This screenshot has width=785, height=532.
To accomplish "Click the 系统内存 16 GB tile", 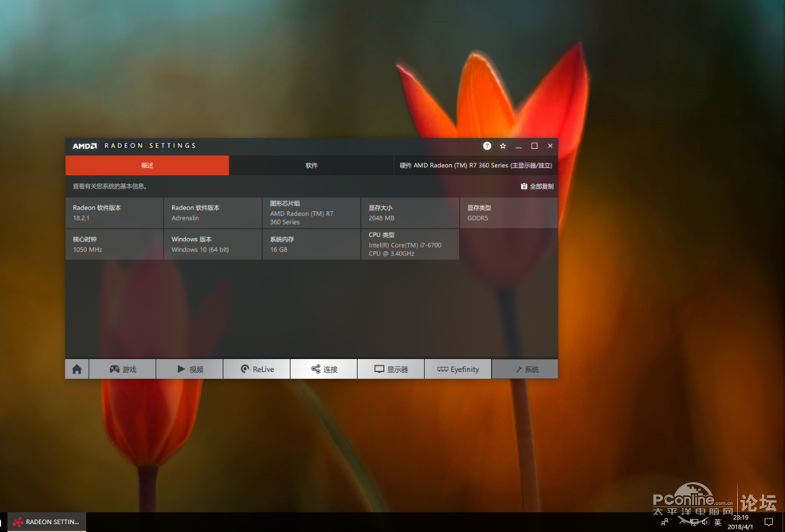I will coord(312,244).
